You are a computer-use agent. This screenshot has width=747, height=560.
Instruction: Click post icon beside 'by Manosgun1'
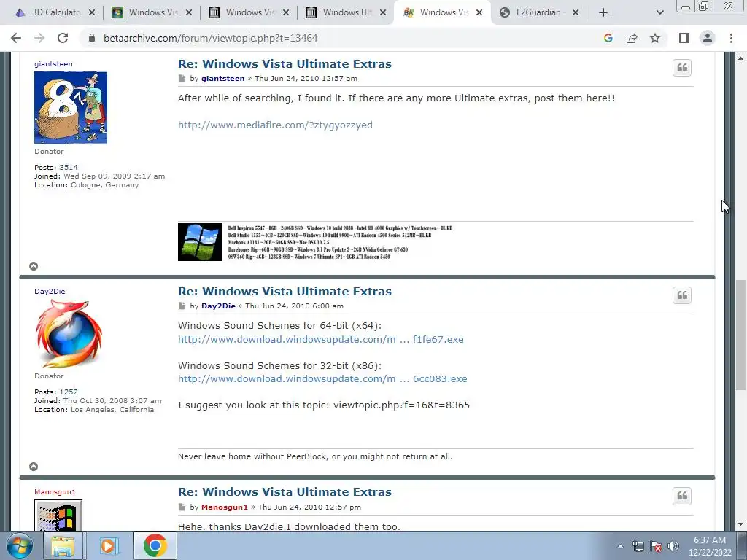pos(182,507)
